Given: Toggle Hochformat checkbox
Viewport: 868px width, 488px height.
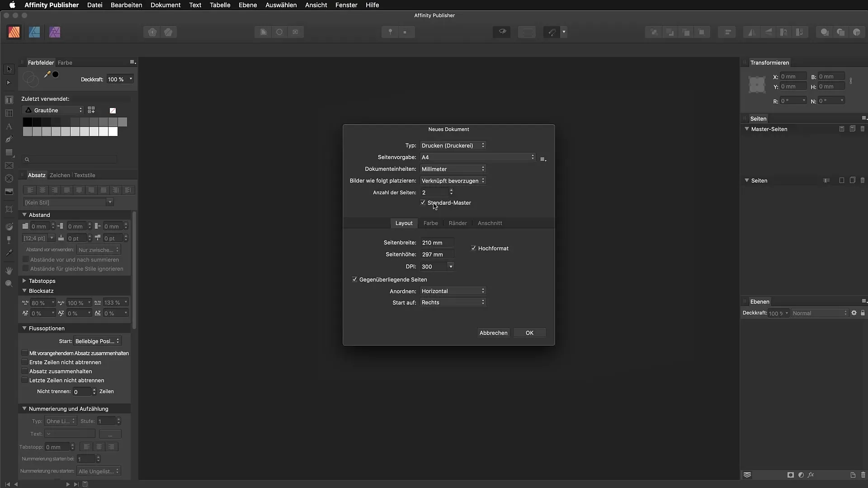Looking at the screenshot, I should [x=473, y=248].
